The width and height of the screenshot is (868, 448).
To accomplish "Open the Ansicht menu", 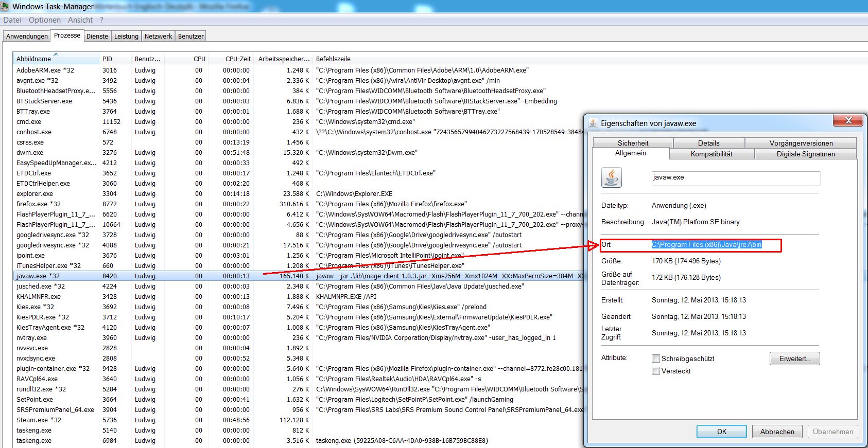I will click(x=80, y=20).
